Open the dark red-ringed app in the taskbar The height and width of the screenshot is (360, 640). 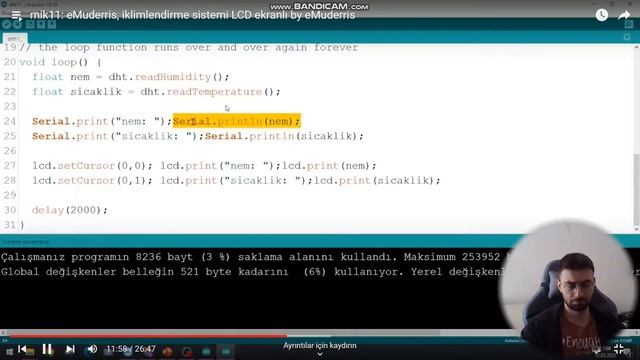tap(187, 351)
